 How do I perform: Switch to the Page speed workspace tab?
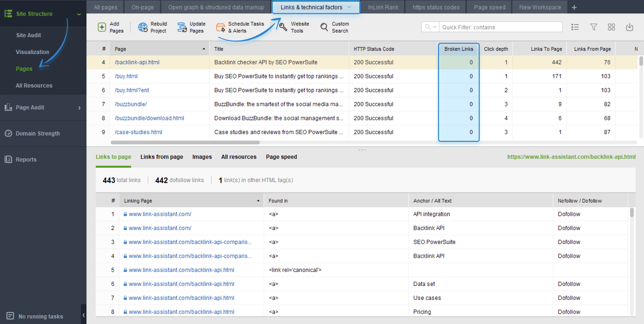pos(490,7)
